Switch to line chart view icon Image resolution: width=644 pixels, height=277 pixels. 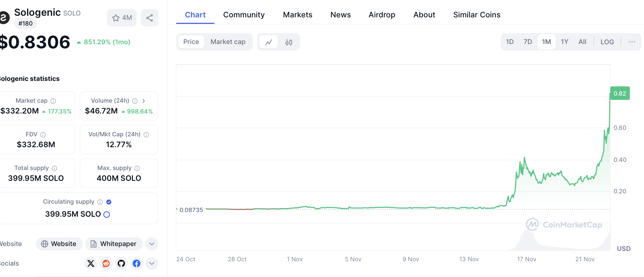click(x=269, y=42)
